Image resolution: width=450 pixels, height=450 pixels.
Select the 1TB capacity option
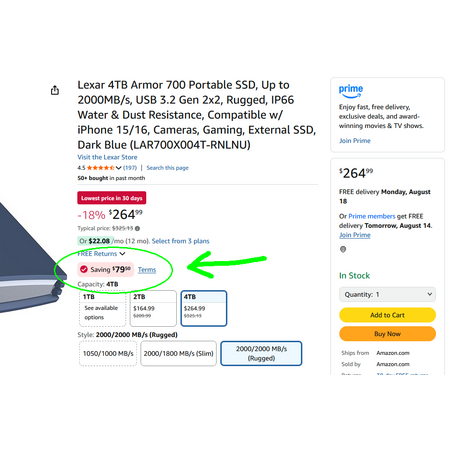coord(102,308)
